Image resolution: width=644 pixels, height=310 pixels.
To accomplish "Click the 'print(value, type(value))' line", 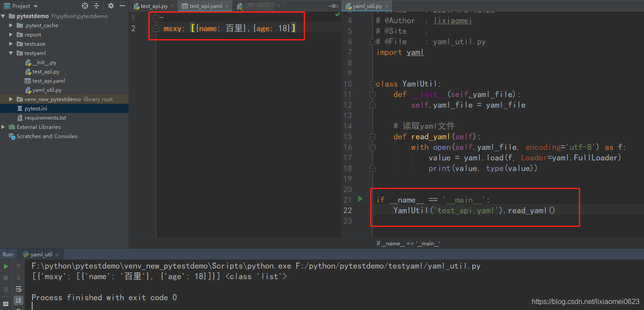I will pyautogui.click(x=483, y=168).
